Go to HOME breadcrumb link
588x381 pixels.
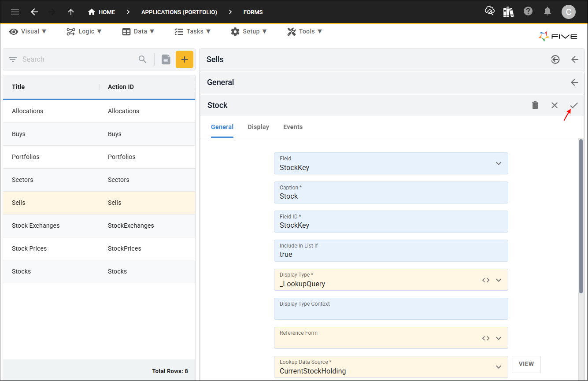[x=102, y=12]
